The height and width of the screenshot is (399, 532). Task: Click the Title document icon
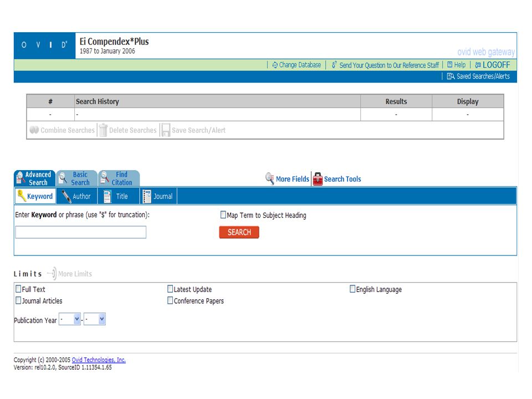(107, 196)
